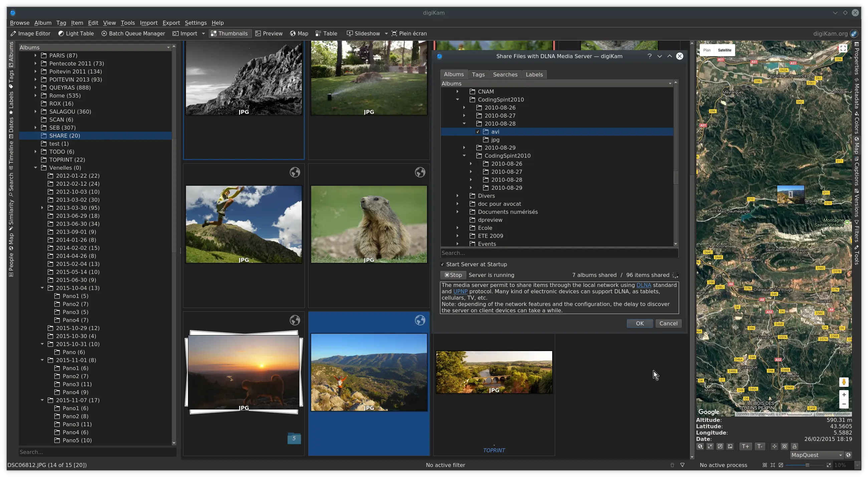Click the geolocation globe on marmot thumbnail

tap(420, 172)
